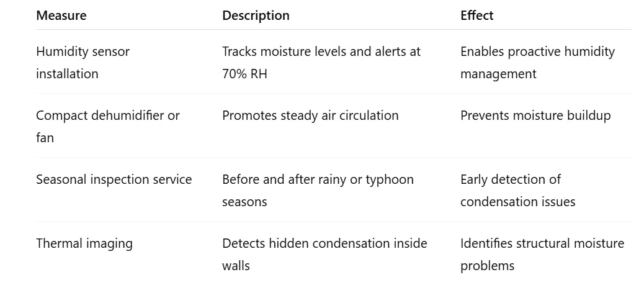
Task: Click the word 'walls' in last row
Action: [236, 266]
